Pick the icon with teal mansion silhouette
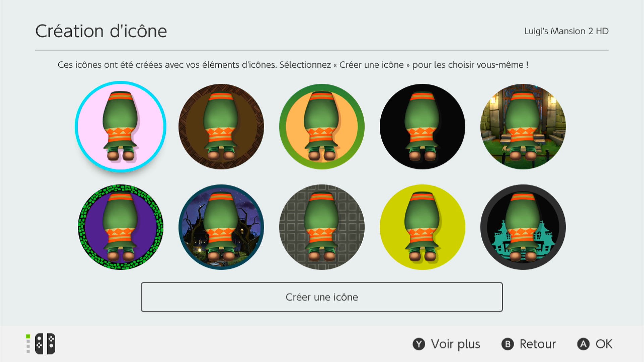This screenshot has width=644, height=362. (523, 227)
